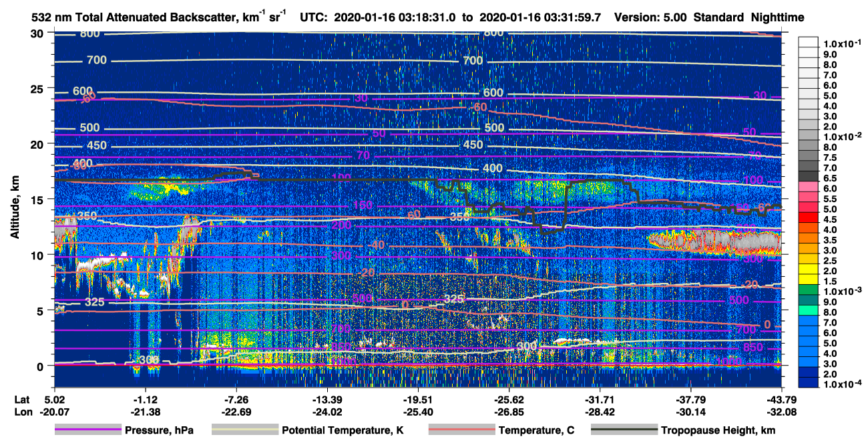868x445 pixels.
Task: Click the colorbar label 1.0x10-4 at the bottom
Action: tap(843, 385)
